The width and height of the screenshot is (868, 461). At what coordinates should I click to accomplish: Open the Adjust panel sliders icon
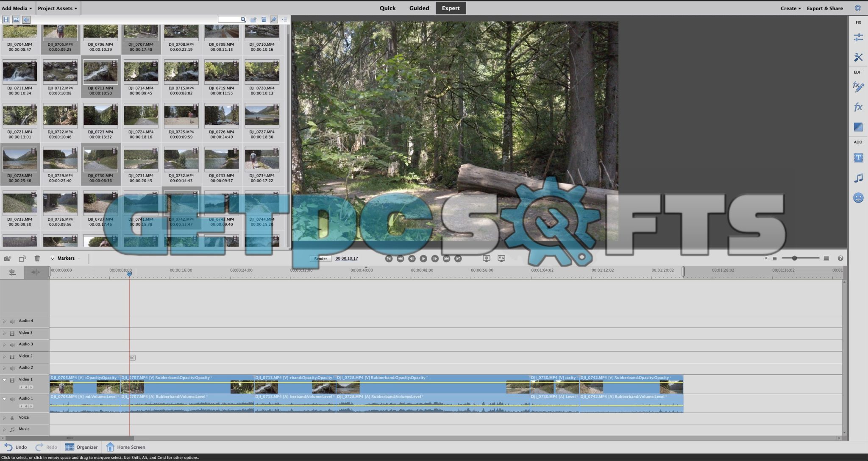click(x=858, y=38)
